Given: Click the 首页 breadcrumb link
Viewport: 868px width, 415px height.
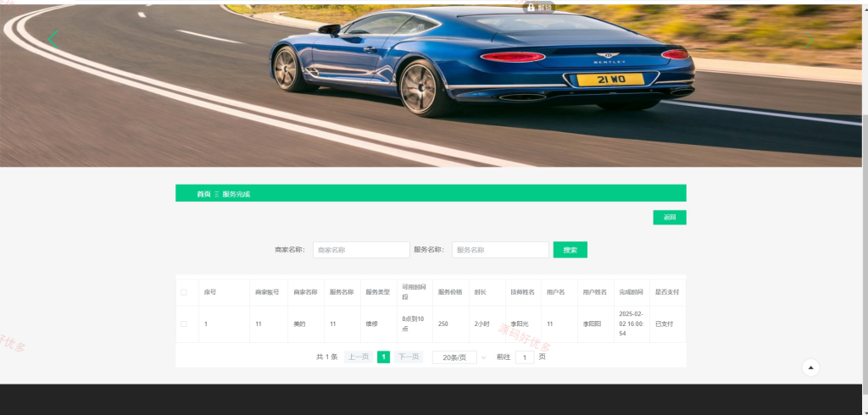Looking at the screenshot, I should coord(203,194).
